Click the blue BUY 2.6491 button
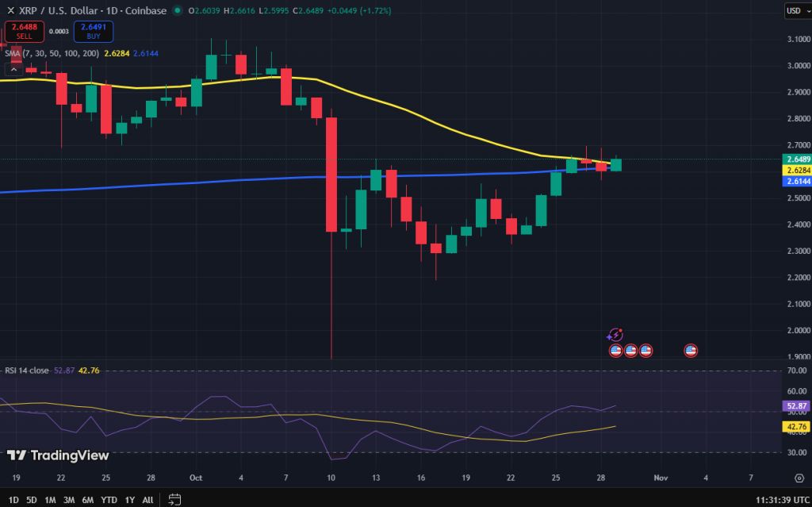Viewport: 812px width, 507px height. coord(93,30)
